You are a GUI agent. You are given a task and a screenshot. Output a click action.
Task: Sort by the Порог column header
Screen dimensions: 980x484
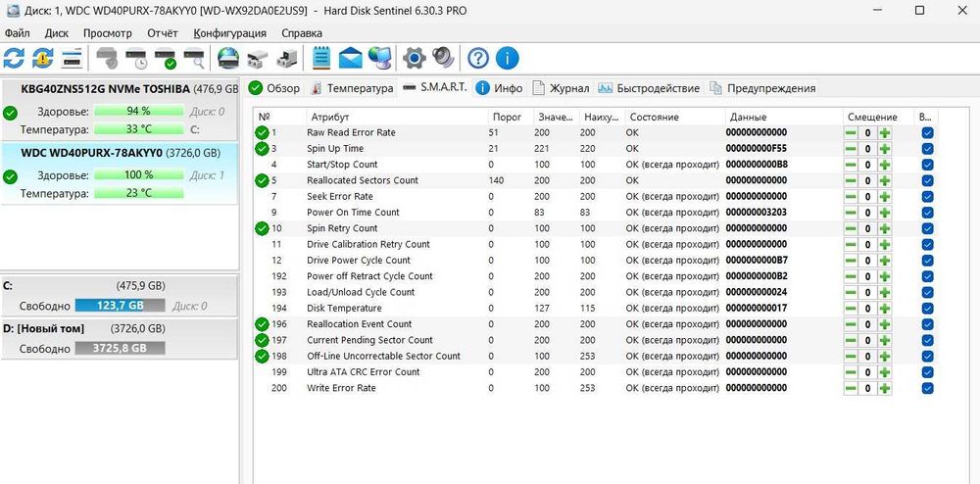click(x=510, y=117)
